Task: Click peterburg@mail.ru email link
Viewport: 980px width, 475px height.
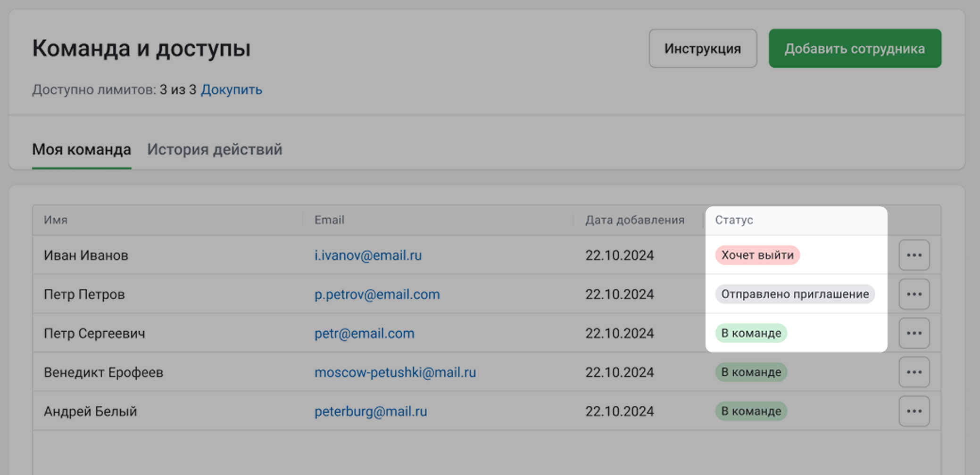Action: point(371,411)
